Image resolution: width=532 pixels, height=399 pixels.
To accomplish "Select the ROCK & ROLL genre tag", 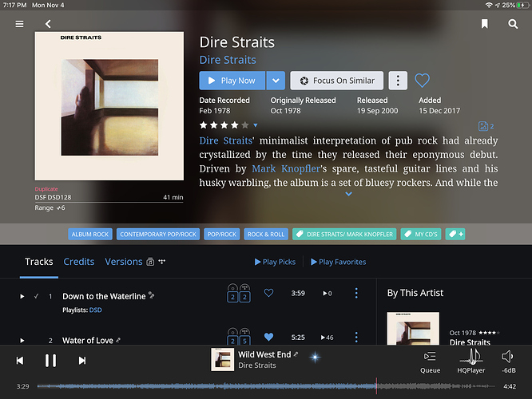I will 266,235.
